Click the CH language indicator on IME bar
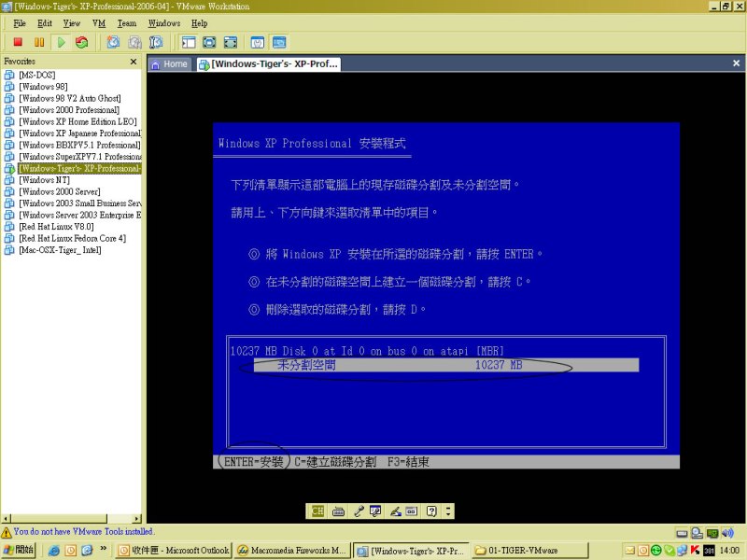Screen dimensions: 747x560 point(317,511)
